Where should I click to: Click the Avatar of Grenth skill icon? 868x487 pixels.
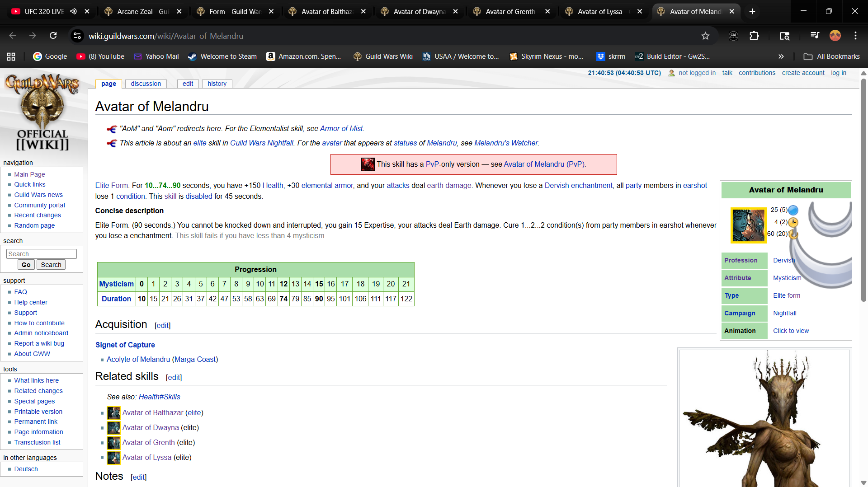coord(113,443)
